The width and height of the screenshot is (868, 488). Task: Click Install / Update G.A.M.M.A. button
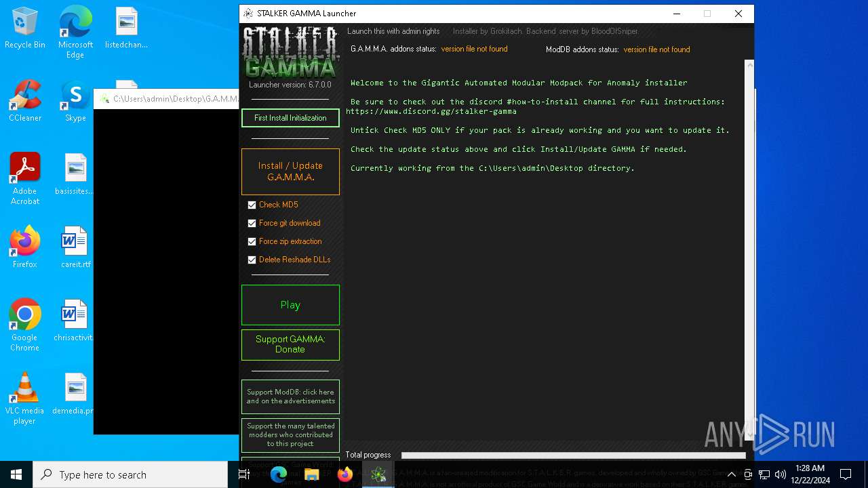pyautogui.click(x=290, y=171)
